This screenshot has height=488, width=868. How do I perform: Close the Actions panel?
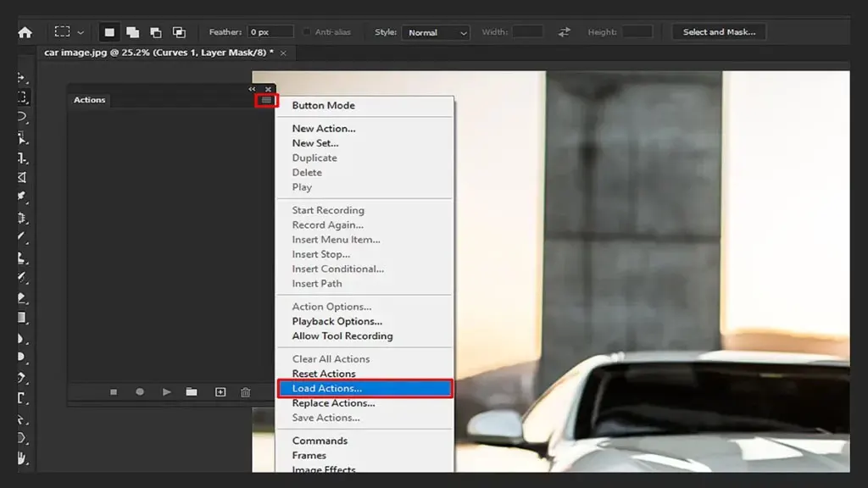[x=268, y=89]
